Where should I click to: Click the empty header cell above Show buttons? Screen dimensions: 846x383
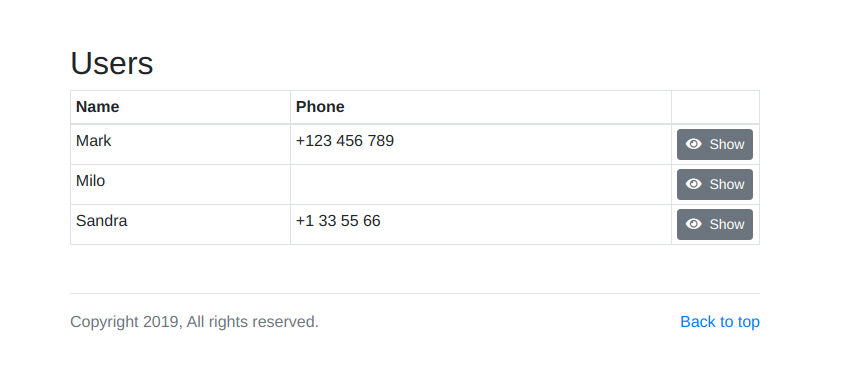coord(715,107)
